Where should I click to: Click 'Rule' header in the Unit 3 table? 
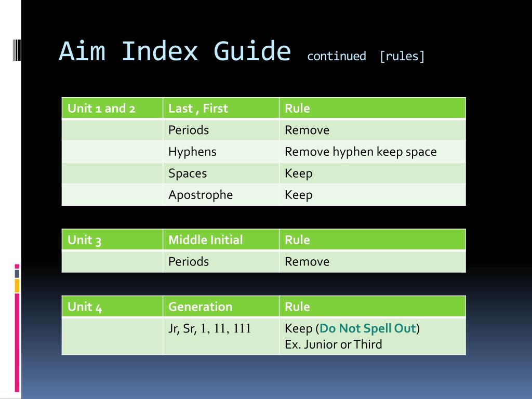pos(373,240)
